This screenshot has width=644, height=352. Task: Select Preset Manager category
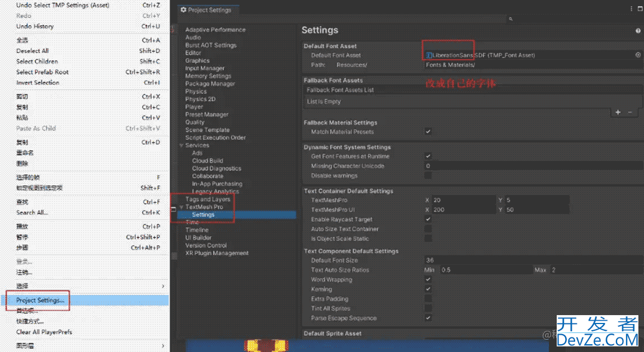[206, 115]
